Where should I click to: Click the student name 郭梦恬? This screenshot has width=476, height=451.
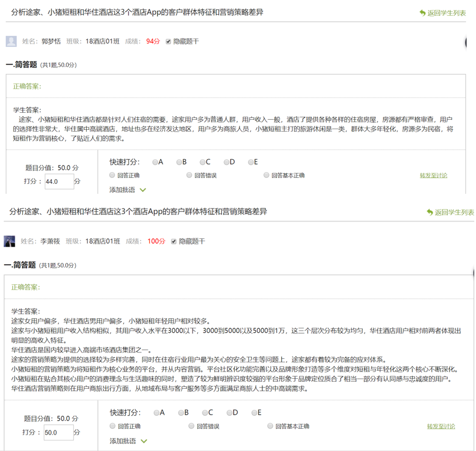pyautogui.click(x=51, y=41)
